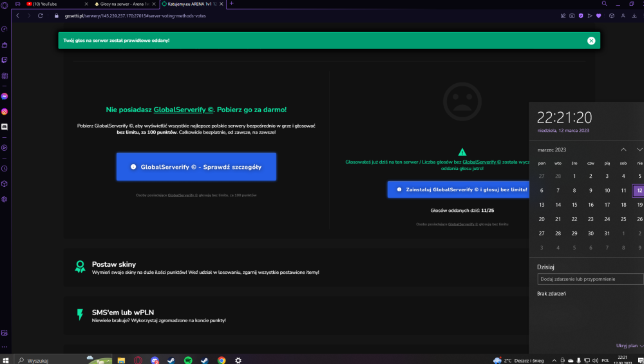The width and height of the screenshot is (644, 364).
Task: Open History clock icon in sidebar
Action: coord(5,168)
